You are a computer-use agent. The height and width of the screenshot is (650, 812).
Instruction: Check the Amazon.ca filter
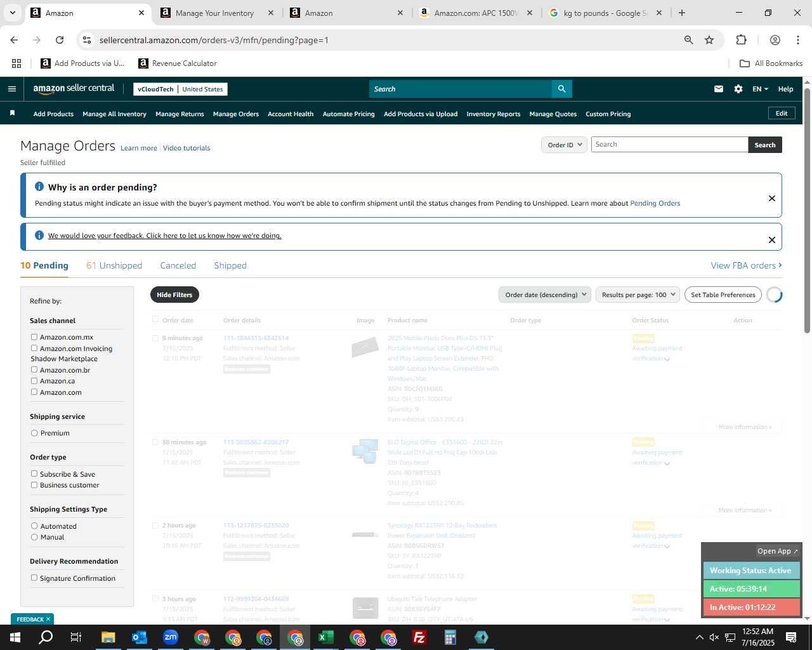[x=34, y=381]
